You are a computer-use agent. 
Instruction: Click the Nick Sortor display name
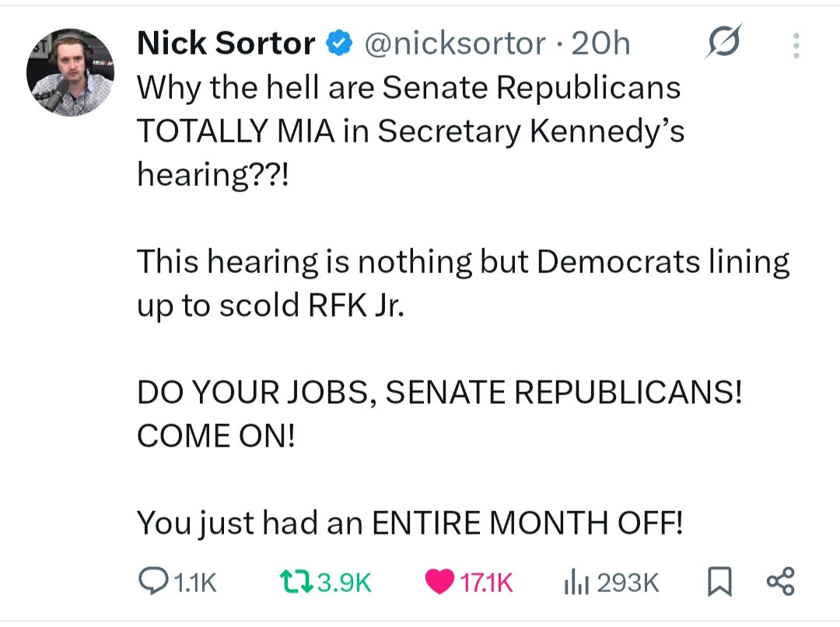pyautogui.click(x=226, y=44)
